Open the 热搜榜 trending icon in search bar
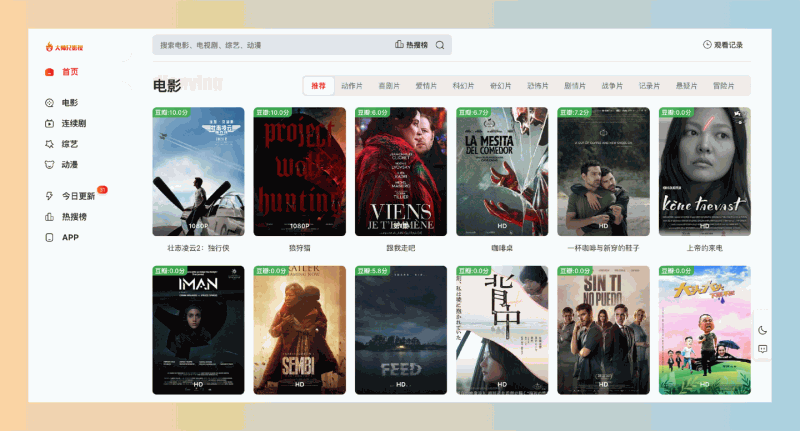 coord(399,45)
